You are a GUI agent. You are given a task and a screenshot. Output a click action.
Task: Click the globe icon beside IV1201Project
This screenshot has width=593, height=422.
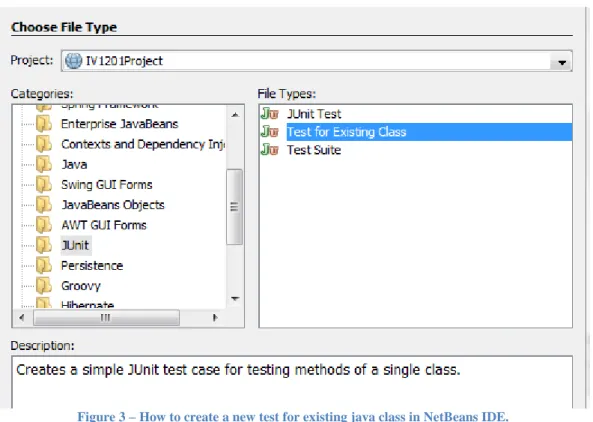point(73,61)
